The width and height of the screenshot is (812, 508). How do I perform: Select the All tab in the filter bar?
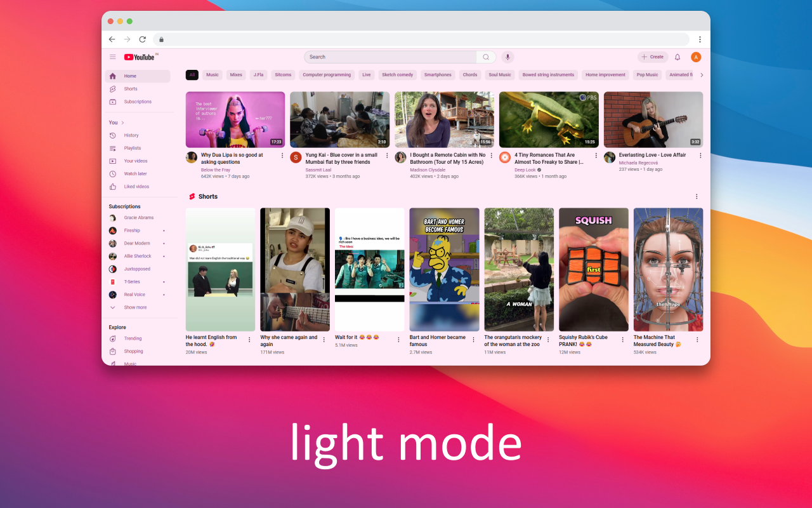pyautogui.click(x=192, y=74)
